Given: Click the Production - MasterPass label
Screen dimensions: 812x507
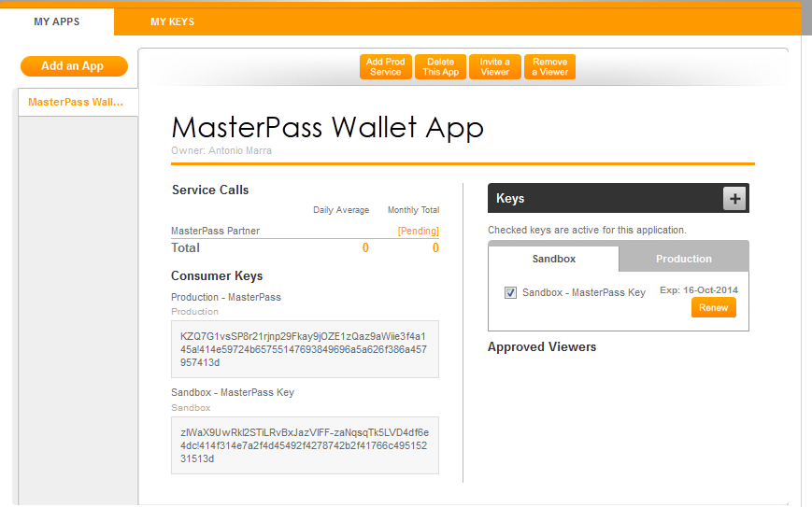Looking at the screenshot, I should (226, 298).
